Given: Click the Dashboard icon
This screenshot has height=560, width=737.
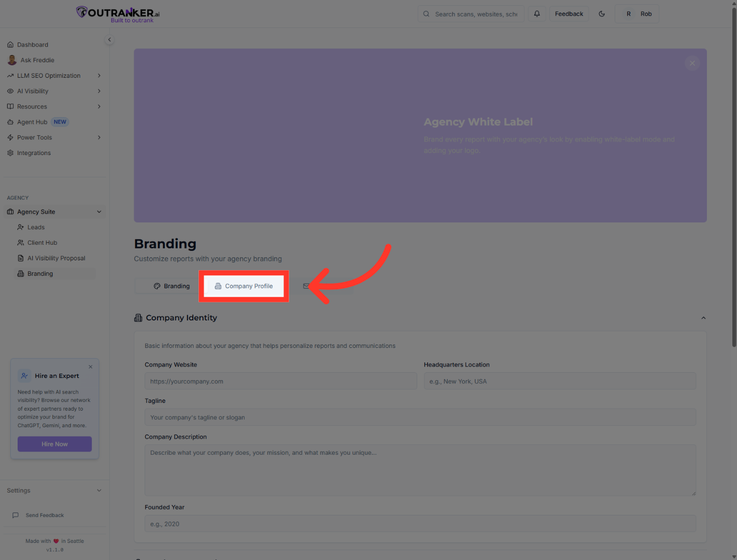Looking at the screenshot, I should (x=10, y=45).
